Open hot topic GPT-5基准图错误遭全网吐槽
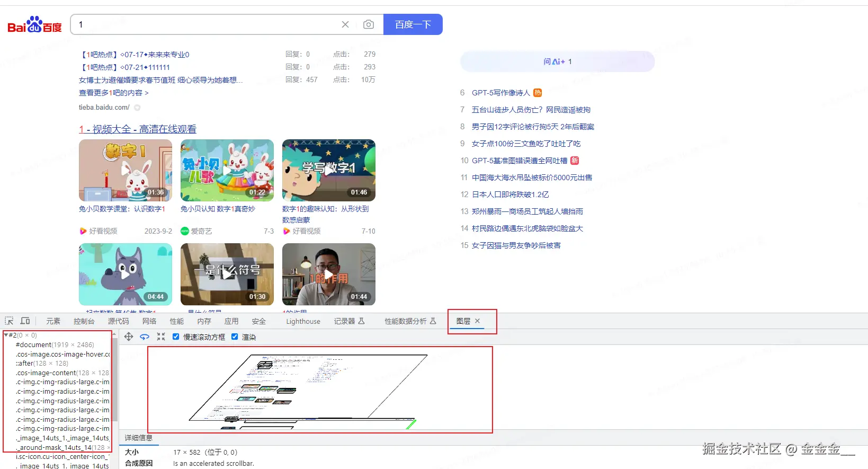Image resolution: width=868 pixels, height=469 pixels. pyautogui.click(x=520, y=161)
